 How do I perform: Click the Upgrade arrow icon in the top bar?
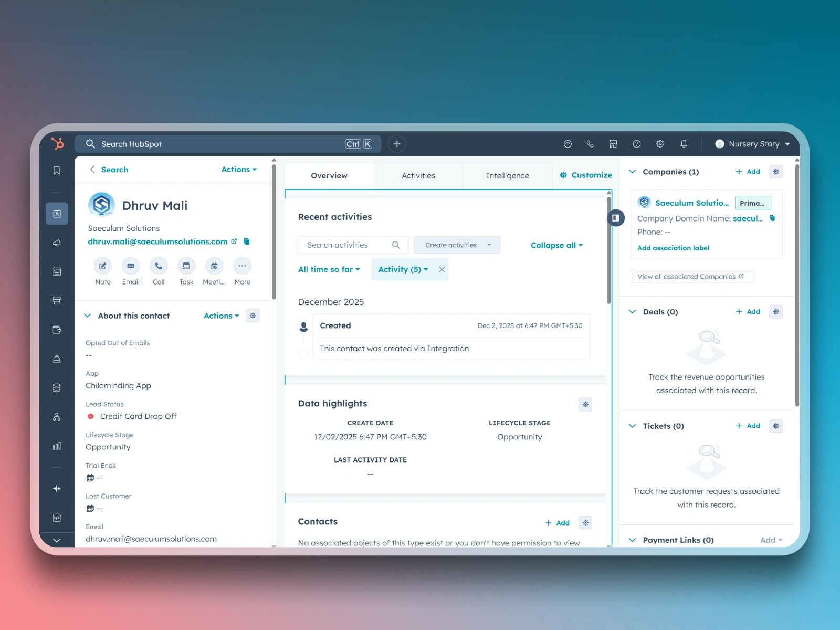point(568,144)
